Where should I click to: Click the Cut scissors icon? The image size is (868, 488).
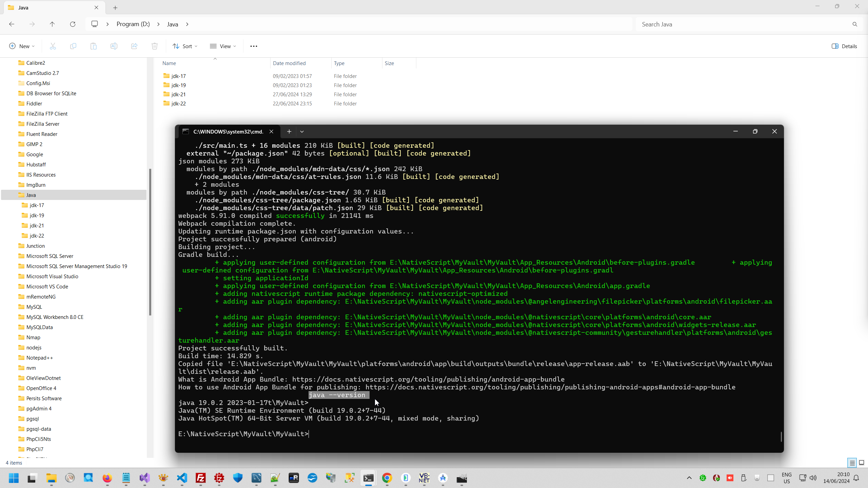point(53,46)
